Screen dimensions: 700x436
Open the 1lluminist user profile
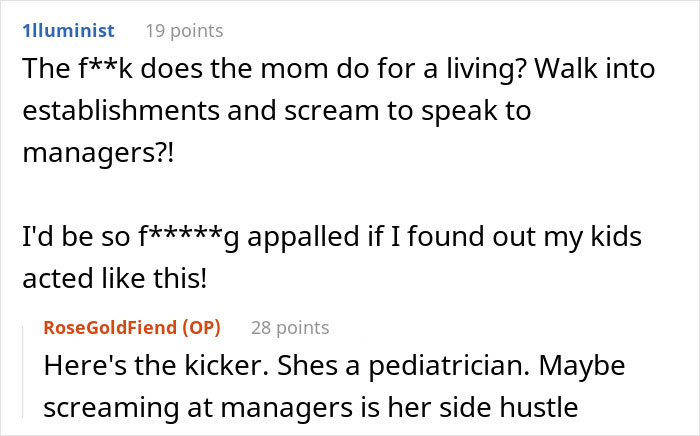68,31
